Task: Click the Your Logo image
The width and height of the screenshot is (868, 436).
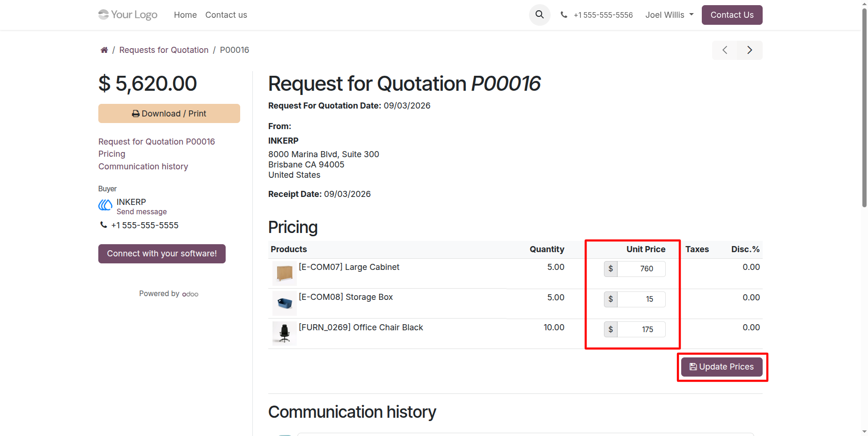Action: 128,15
